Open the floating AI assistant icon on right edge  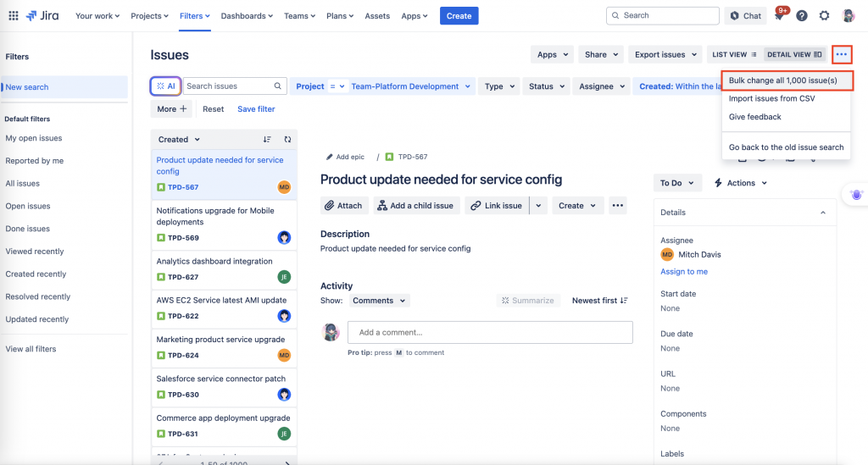pyautogui.click(x=856, y=195)
